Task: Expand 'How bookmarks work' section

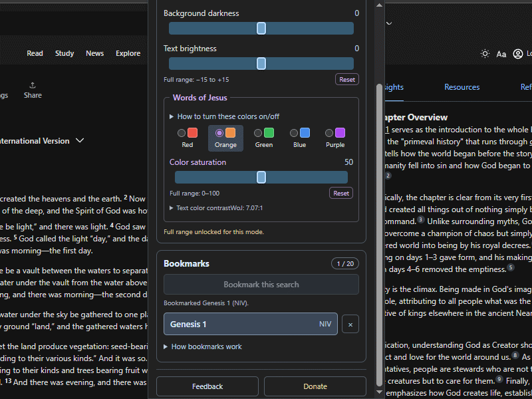Action: (203, 346)
